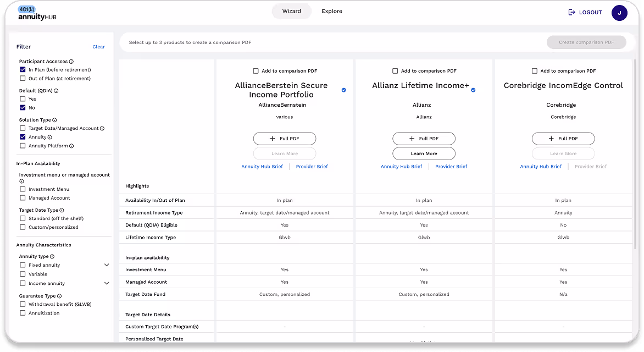Screen dimensions: 644x352
Task: Check the In Plan (before retirement) box
Action: [23, 69]
